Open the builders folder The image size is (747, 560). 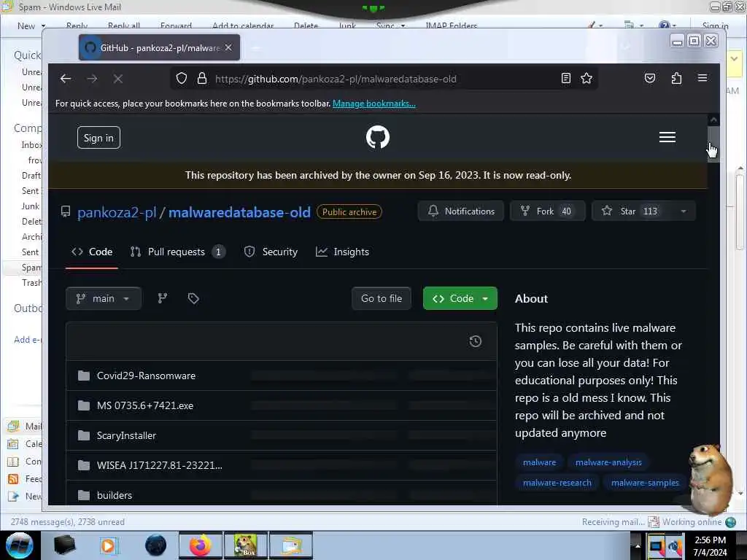tap(115, 495)
